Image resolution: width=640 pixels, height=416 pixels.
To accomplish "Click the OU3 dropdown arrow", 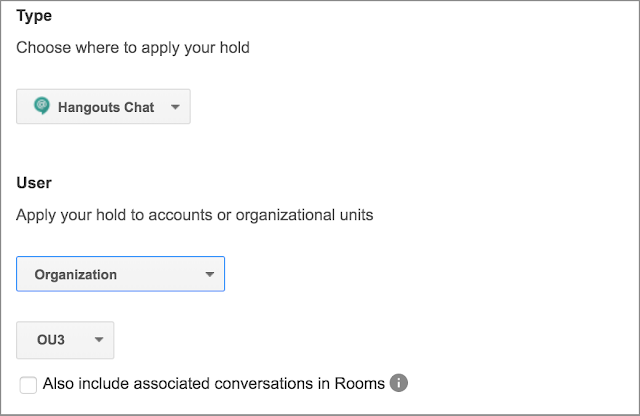I will point(99,340).
